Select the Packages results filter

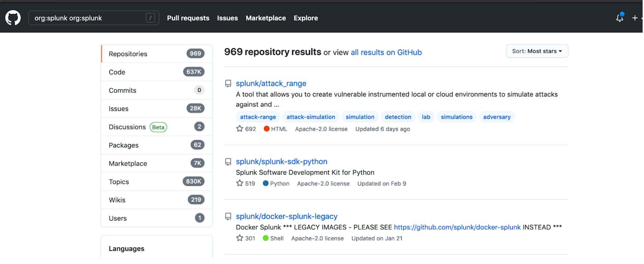pos(157,145)
